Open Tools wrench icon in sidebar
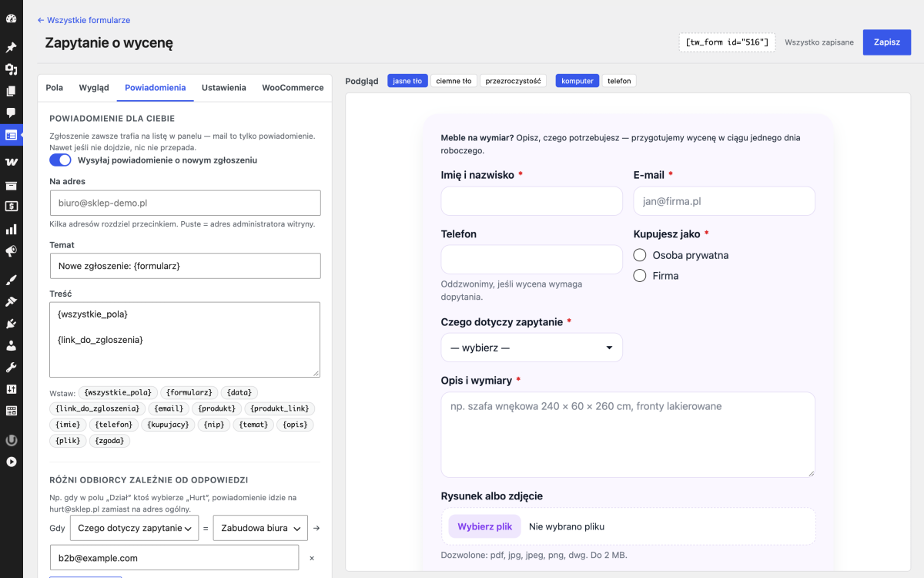Image resolution: width=924 pixels, height=578 pixels. click(12, 367)
